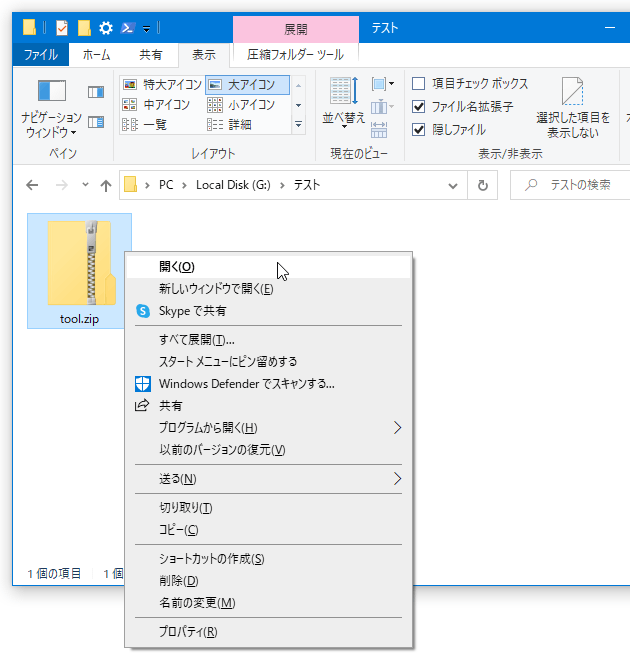Click the Add columns icon

383,107
